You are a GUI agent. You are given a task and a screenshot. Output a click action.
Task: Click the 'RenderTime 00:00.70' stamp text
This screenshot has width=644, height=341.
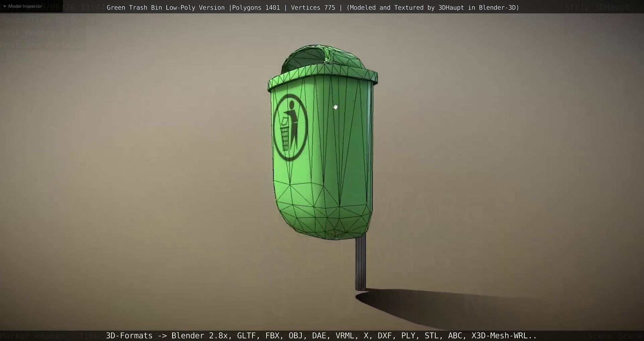tap(48, 20)
